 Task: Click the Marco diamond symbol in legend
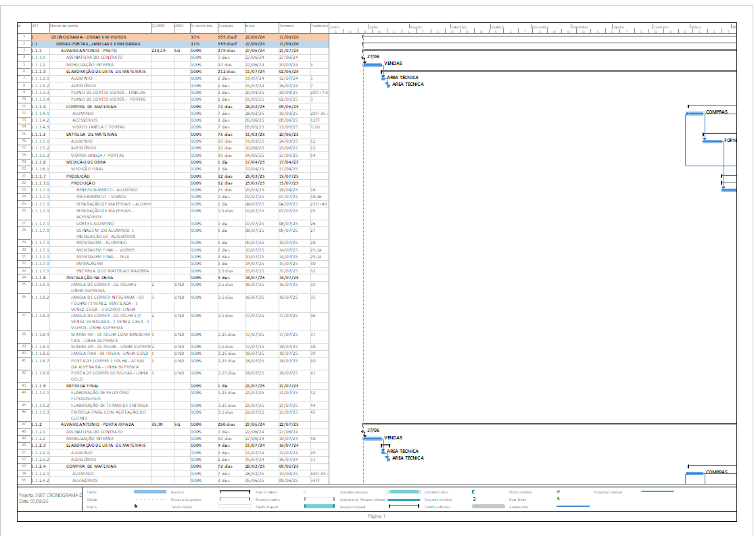(137, 506)
